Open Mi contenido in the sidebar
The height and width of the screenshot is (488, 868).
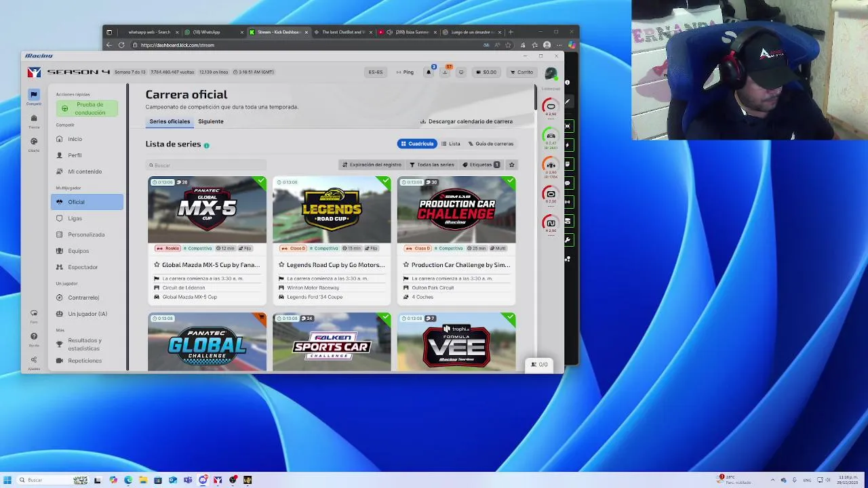coord(87,171)
